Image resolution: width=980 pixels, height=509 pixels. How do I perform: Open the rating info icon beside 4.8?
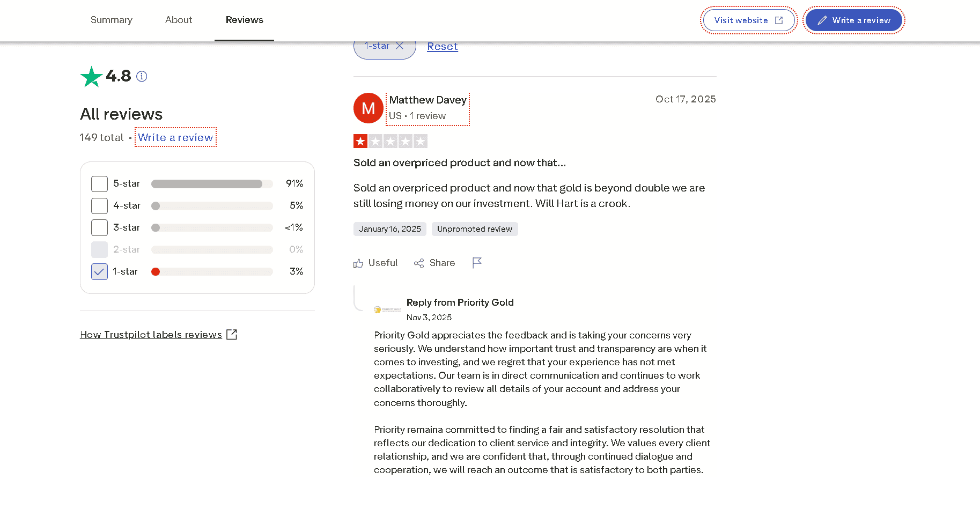click(x=142, y=76)
